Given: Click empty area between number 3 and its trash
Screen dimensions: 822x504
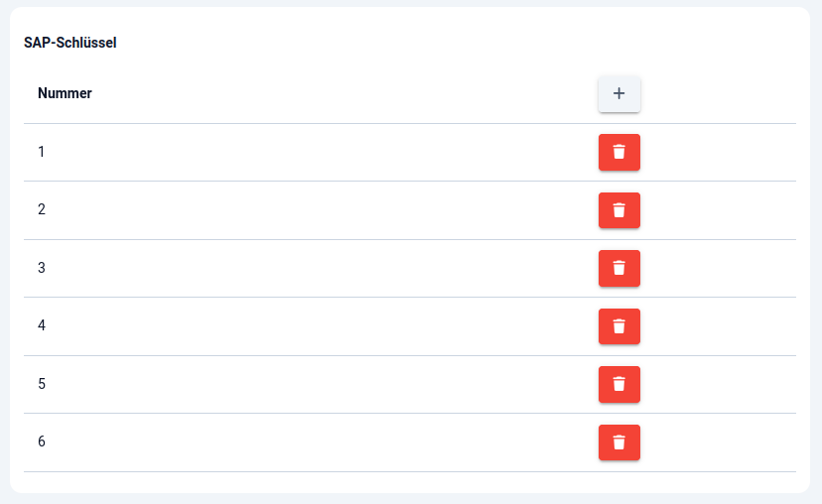Looking at the screenshot, I should click(x=318, y=268).
